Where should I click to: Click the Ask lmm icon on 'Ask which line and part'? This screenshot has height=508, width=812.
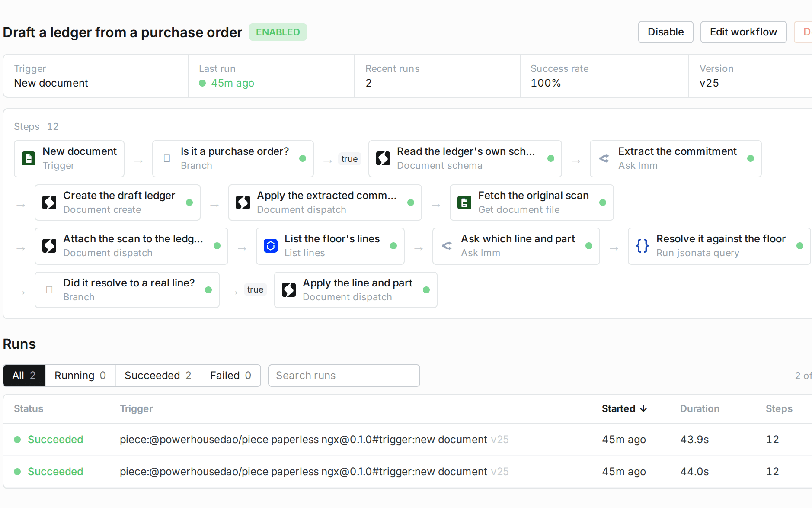pos(447,246)
